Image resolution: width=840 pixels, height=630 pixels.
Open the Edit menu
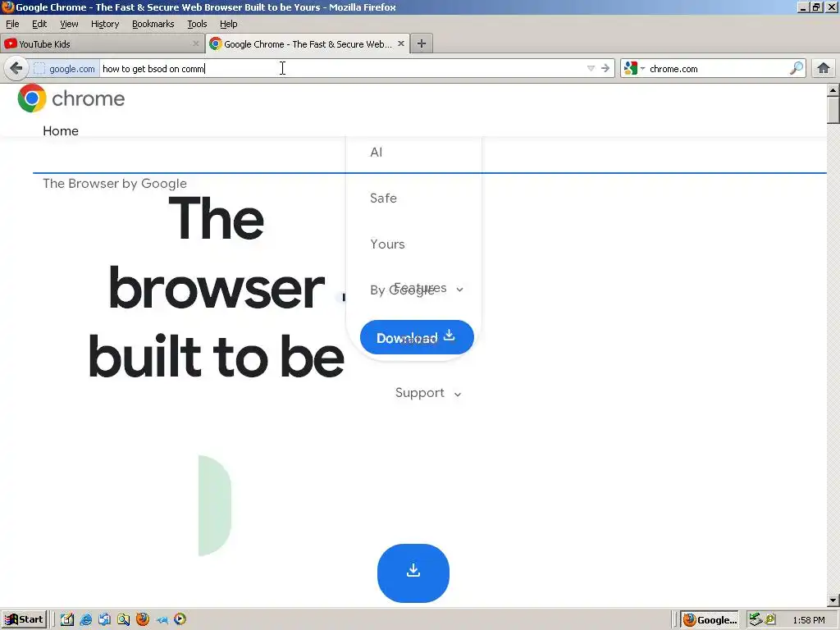point(39,24)
